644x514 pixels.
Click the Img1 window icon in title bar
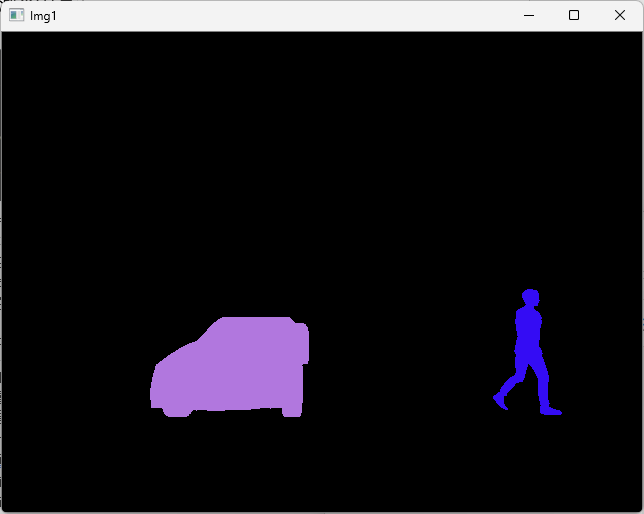pyautogui.click(x=16, y=16)
